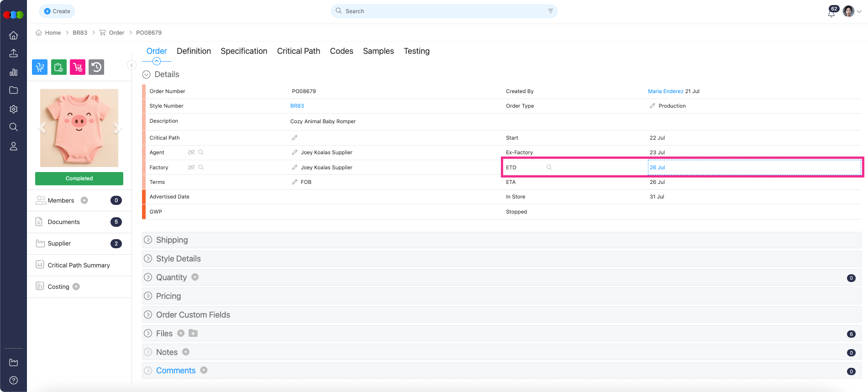This screenshot has width=868, height=392.
Task: Open the settings gear in sidebar
Action: coord(14,109)
